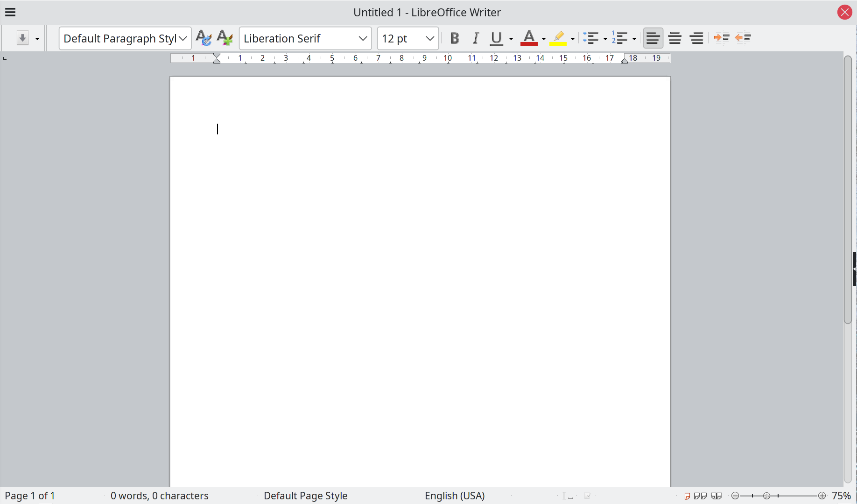This screenshot has width=857, height=504.
Task: Apply the red font color
Action: pos(529,38)
